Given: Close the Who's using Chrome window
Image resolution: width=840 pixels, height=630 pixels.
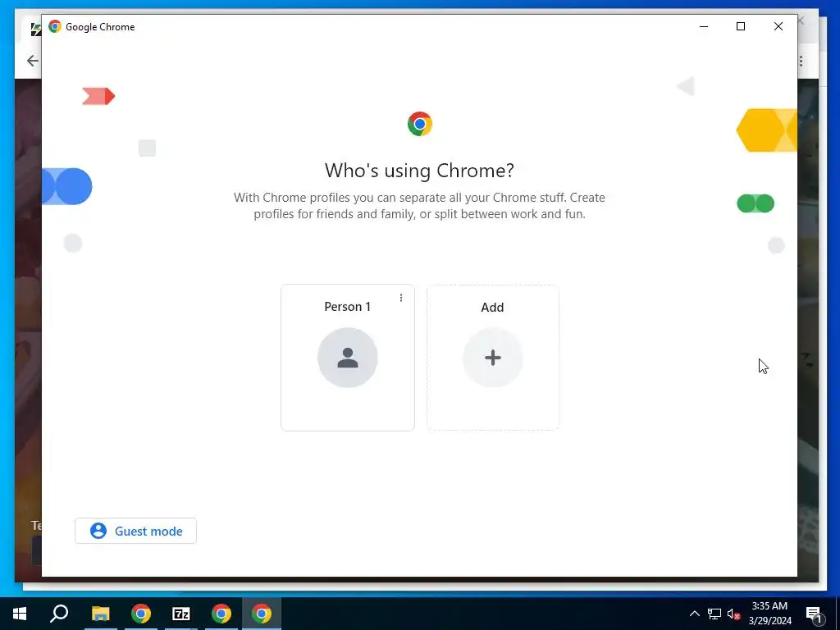Looking at the screenshot, I should click(778, 26).
